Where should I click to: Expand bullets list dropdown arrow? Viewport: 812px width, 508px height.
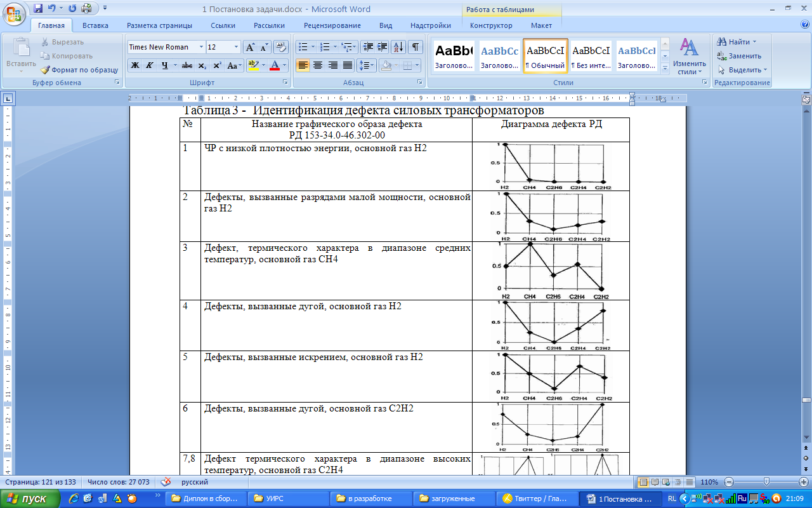[313, 47]
